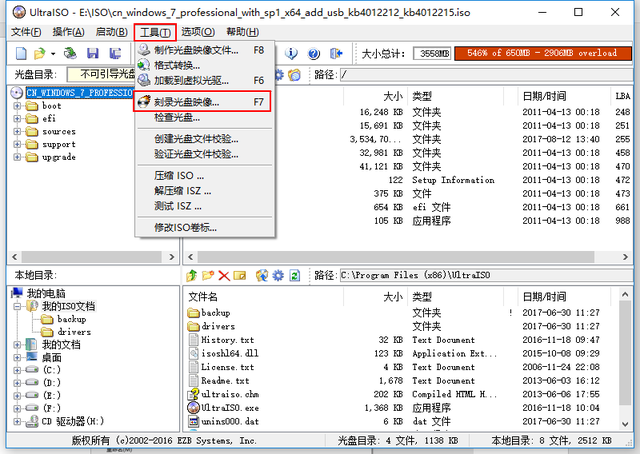This screenshot has height=454, width=640.
Task: Expand the boot folder node
Action: 17,106
